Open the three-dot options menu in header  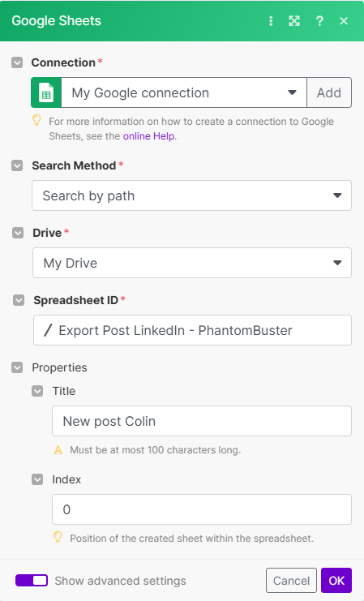(x=271, y=21)
